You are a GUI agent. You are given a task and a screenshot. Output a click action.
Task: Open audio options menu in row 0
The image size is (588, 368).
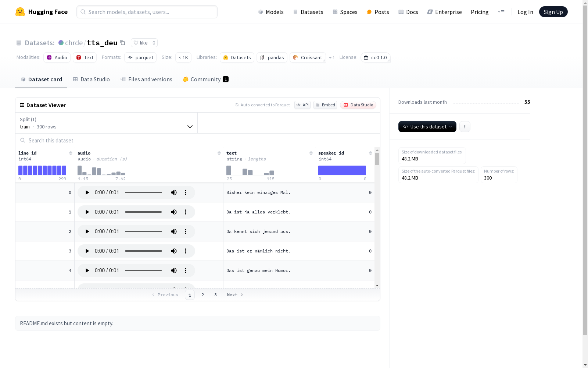point(186,192)
